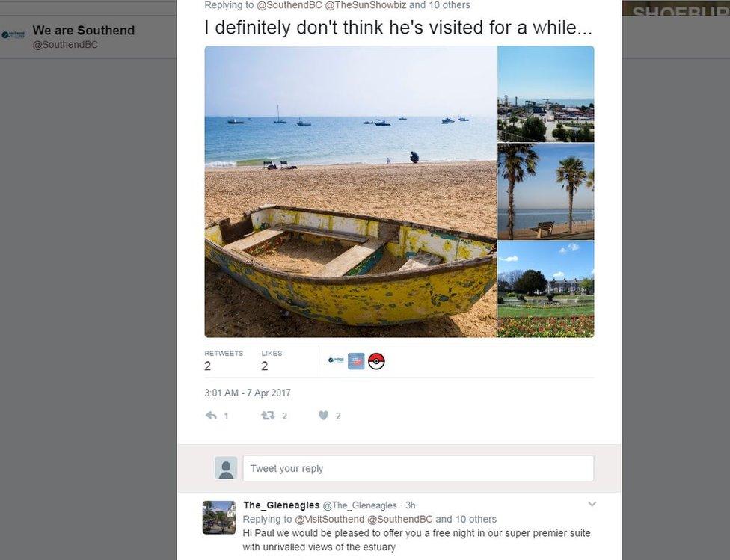Click the reply arrow under the tweet
The width and height of the screenshot is (730, 560).
pos(212,415)
